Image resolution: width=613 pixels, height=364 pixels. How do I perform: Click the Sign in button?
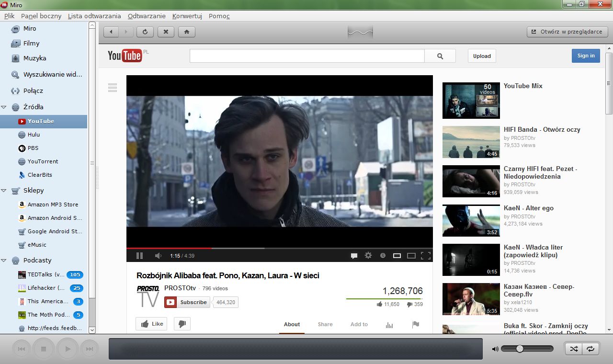pyautogui.click(x=586, y=56)
